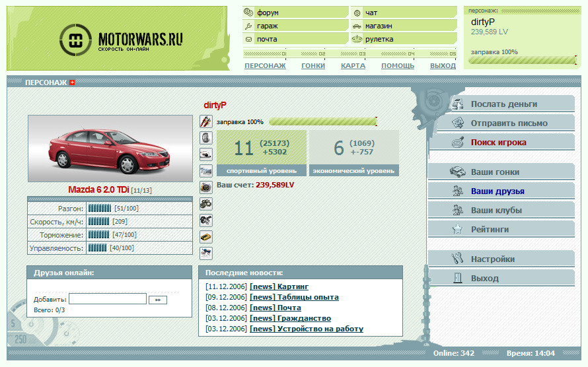Visit the магазин menu entry

point(404,26)
